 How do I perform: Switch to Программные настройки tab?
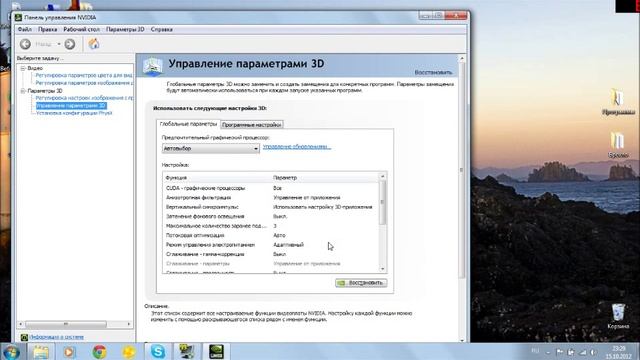251,124
